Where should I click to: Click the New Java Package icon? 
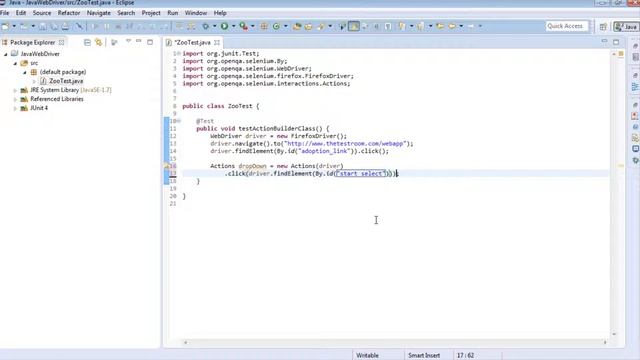264,26
